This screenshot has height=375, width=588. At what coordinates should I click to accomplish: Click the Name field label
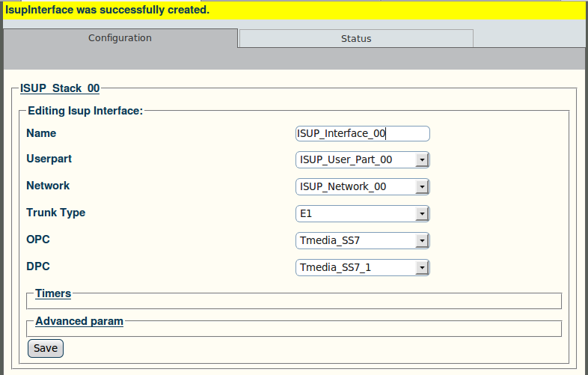click(41, 133)
